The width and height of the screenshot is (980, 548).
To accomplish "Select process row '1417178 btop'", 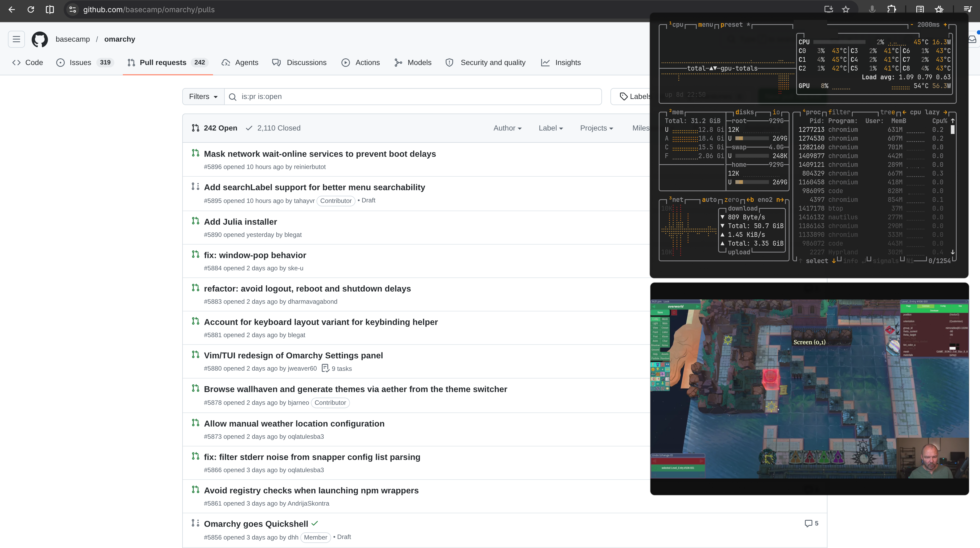I will (x=872, y=208).
